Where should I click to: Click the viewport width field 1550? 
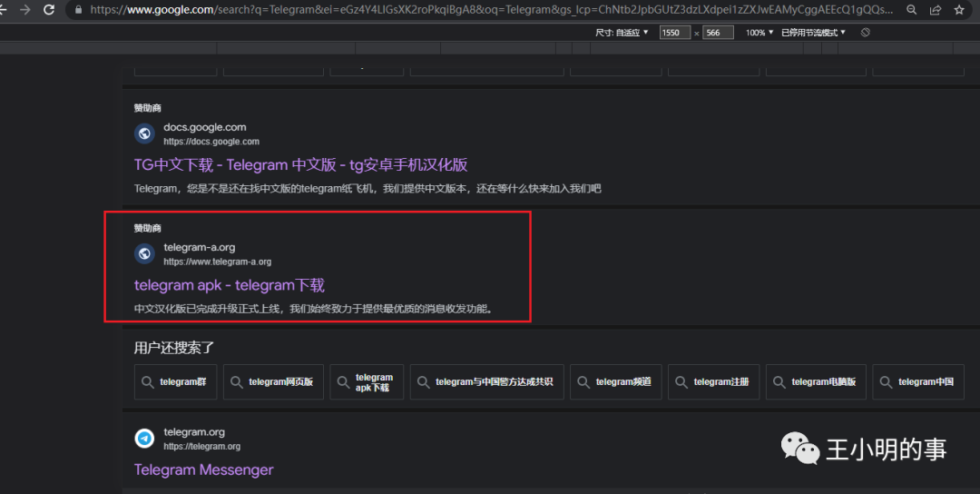click(674, 33)
